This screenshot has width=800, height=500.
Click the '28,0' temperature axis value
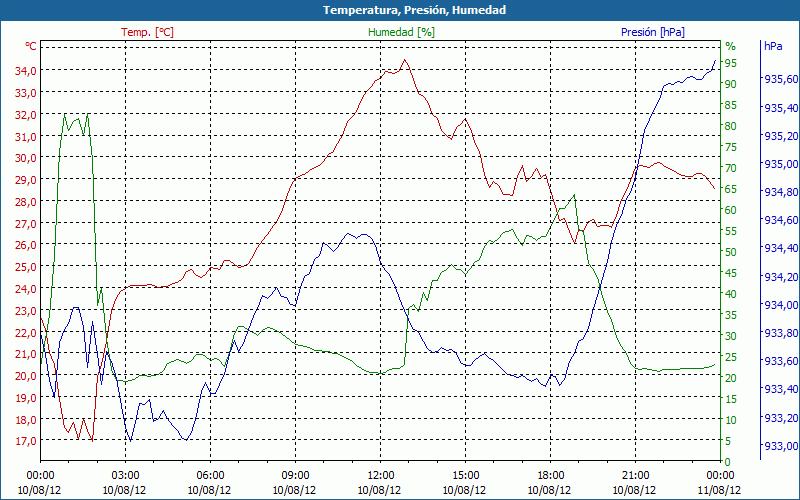pos(26,202)
